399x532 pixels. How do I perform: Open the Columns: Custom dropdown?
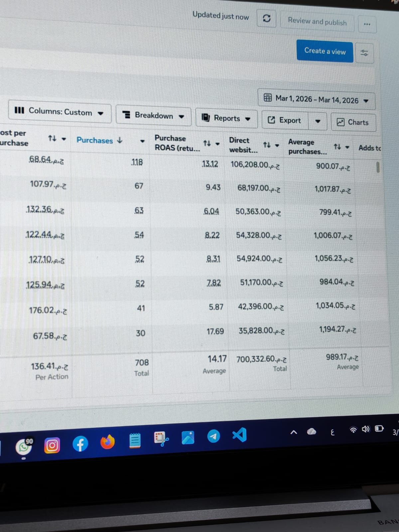[60, 112]
